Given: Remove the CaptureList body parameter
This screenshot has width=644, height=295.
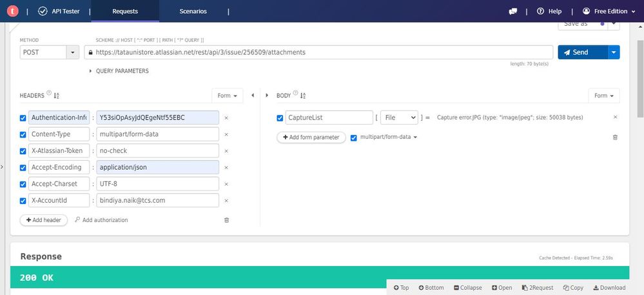Looking at the screenshot, I should [615, 117].
